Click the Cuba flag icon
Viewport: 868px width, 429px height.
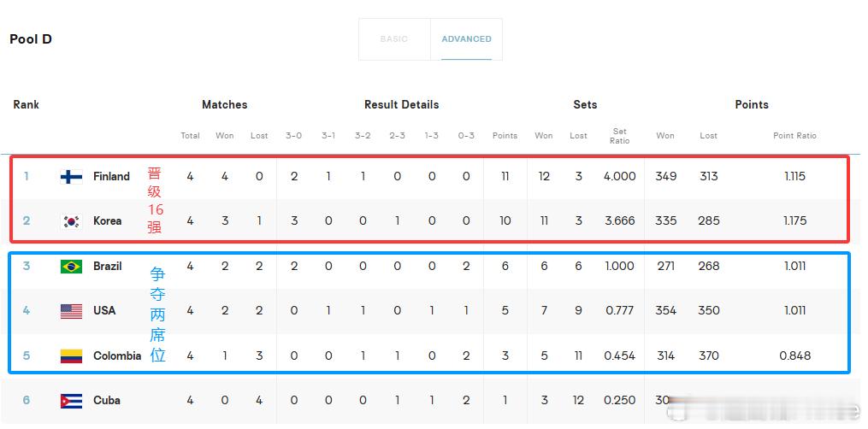pos(72,401)
